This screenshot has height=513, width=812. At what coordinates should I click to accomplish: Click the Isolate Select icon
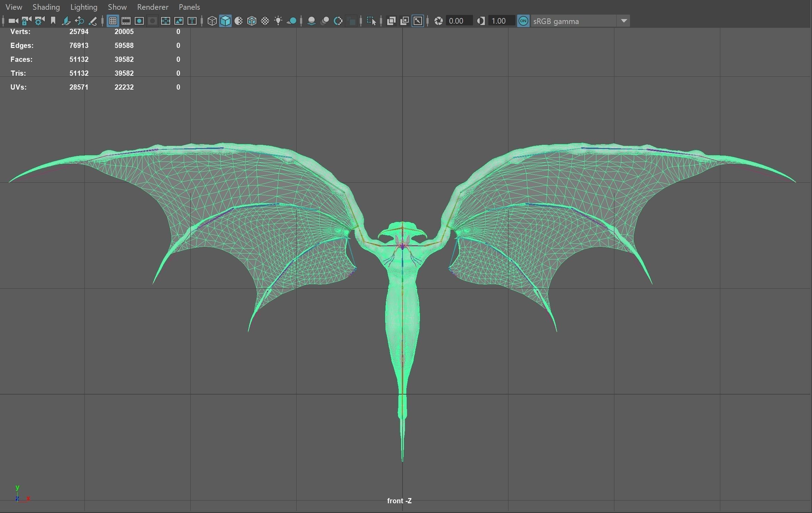[371, 21]
